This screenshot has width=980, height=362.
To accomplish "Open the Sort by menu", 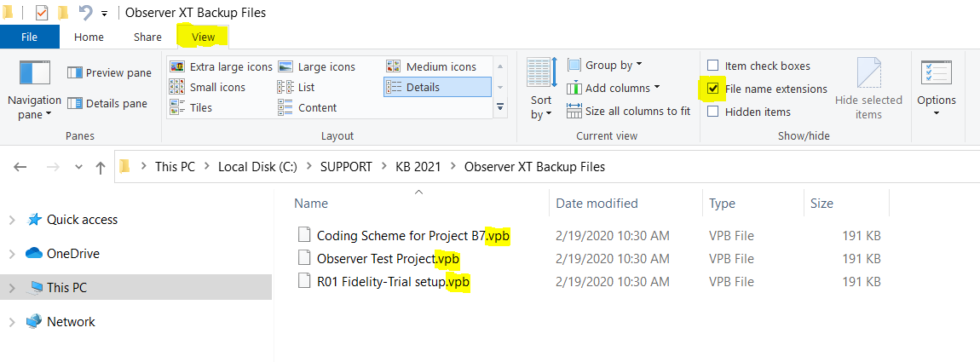I will click(541, 89).
